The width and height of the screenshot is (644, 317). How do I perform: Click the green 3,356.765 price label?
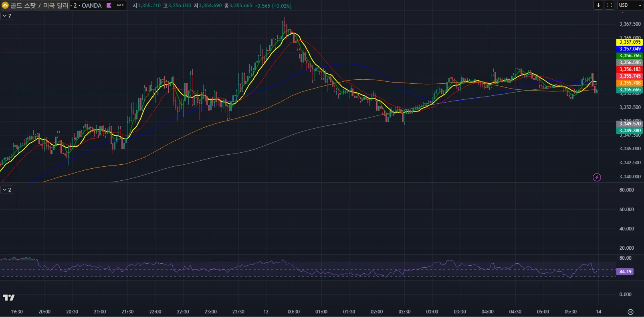[x=629, y=56]
